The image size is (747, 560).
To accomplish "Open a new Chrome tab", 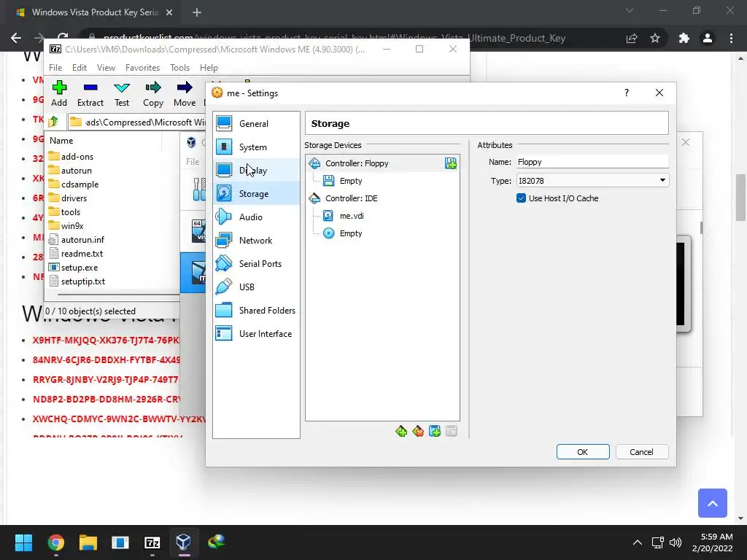I will [197, 12].
